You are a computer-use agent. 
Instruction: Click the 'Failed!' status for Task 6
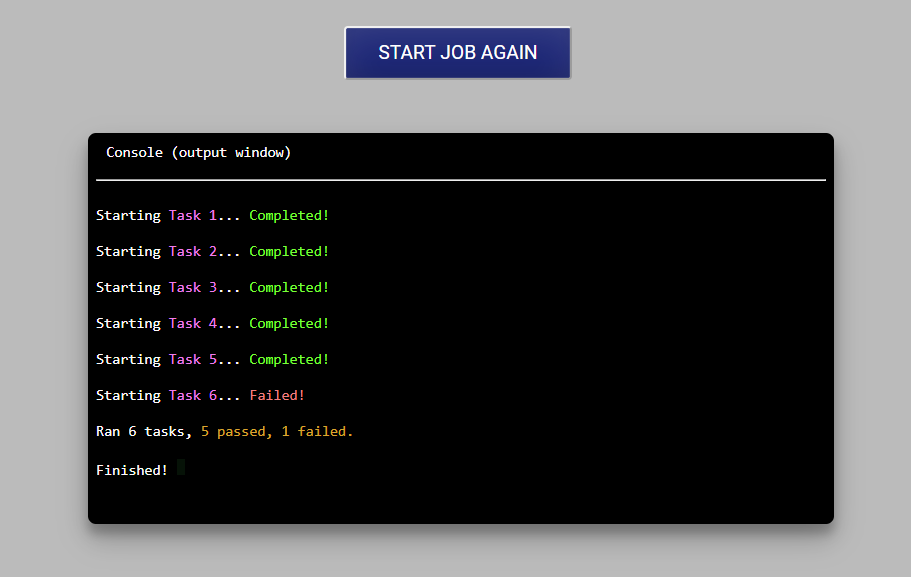(277, 396)
